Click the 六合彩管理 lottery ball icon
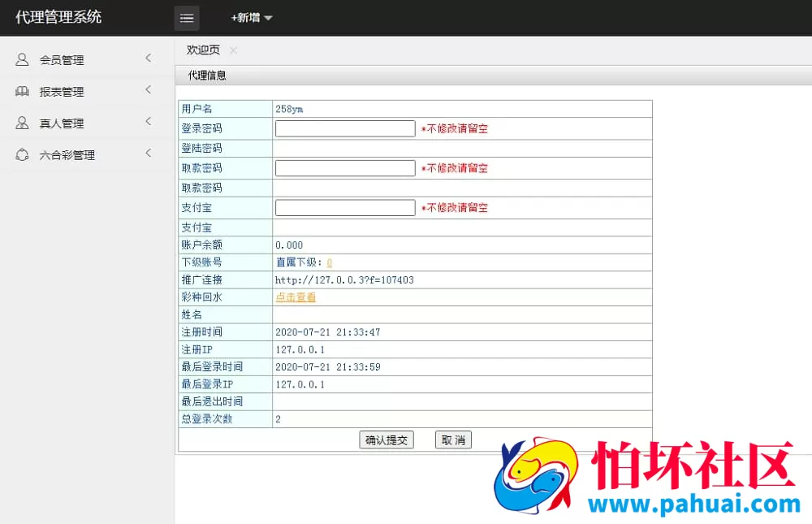 pyautogui.click(x=20, y=154)
